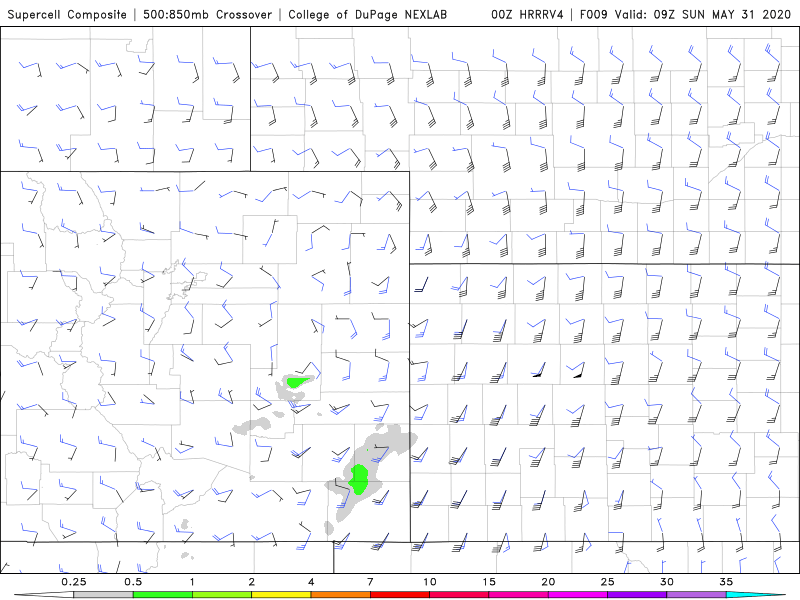Click legend value 2

252,582
